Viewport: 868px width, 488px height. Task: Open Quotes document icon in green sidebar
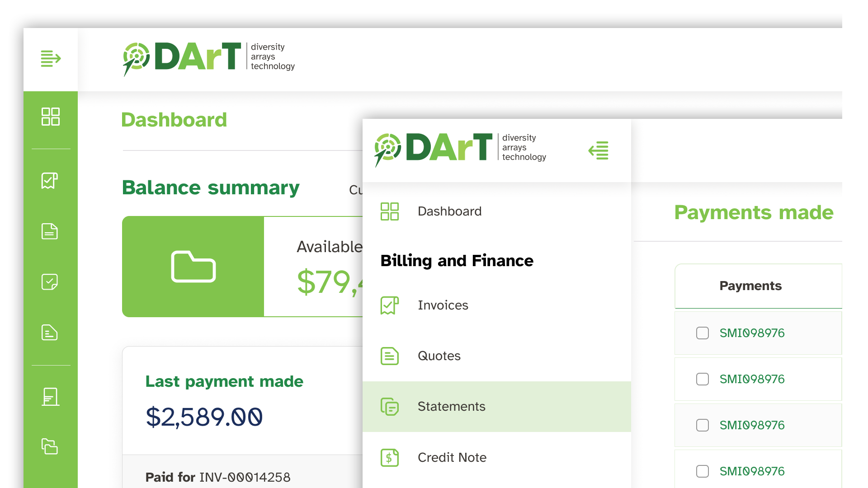(x=50, y=231)
